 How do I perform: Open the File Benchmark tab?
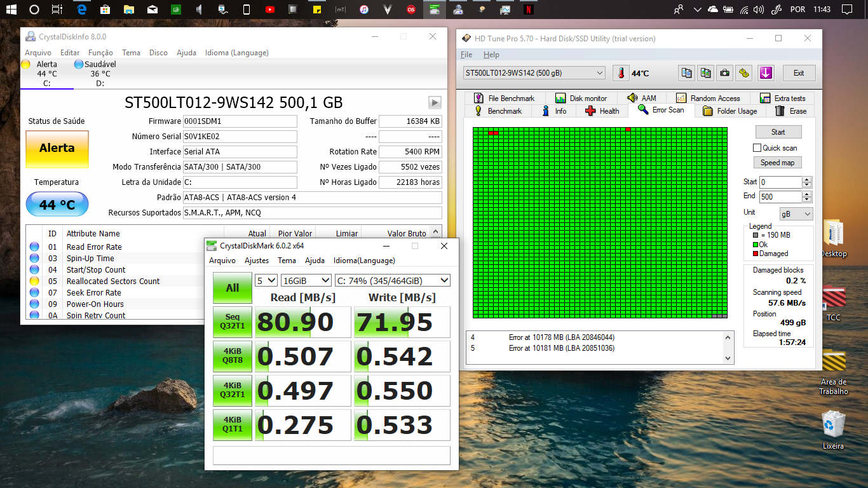505,98
